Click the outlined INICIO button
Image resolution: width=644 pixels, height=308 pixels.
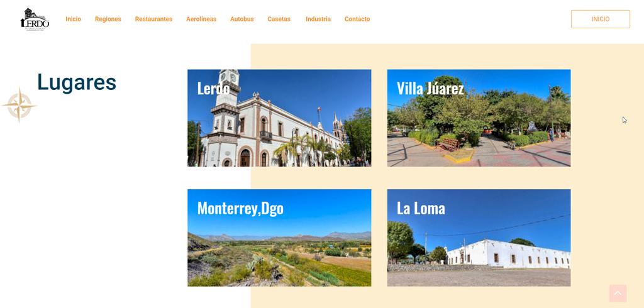(601, 19)
